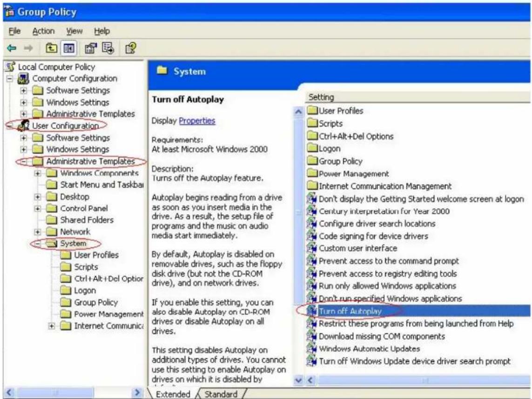Screen dimensions: 532x399
Task: Click settings list vertical scrollbar down arrow
Action: [298, 380]
